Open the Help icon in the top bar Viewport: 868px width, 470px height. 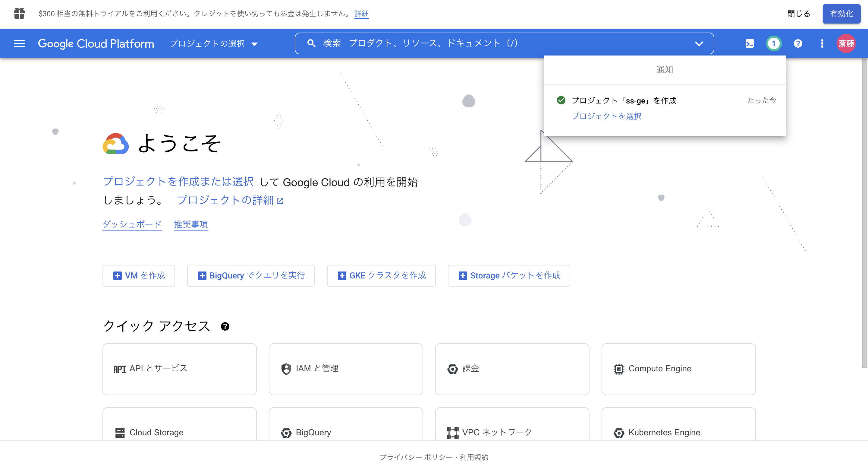click(x=798, y=43)
